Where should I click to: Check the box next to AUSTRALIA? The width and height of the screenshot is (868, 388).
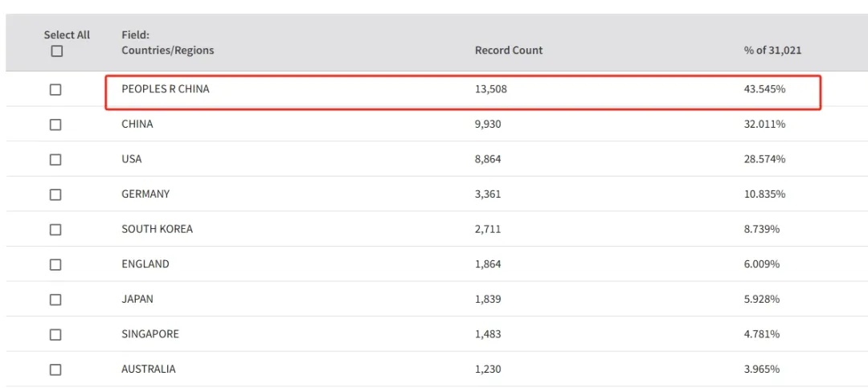[x=55, y=370]
